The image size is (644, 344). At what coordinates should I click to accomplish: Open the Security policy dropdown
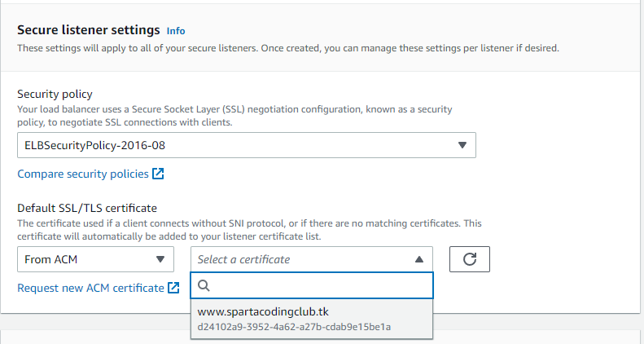[x=247, y=145]
